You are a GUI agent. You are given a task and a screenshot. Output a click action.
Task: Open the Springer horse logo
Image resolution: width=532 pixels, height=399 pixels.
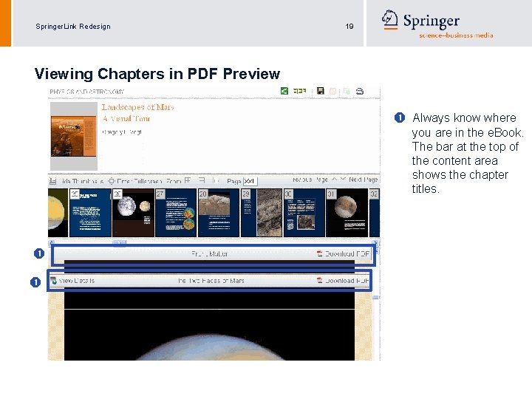tap(389, 18)
